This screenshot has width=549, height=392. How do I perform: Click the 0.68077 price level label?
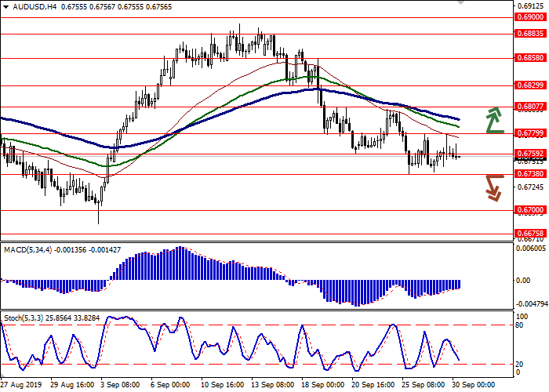pos(530,107)
